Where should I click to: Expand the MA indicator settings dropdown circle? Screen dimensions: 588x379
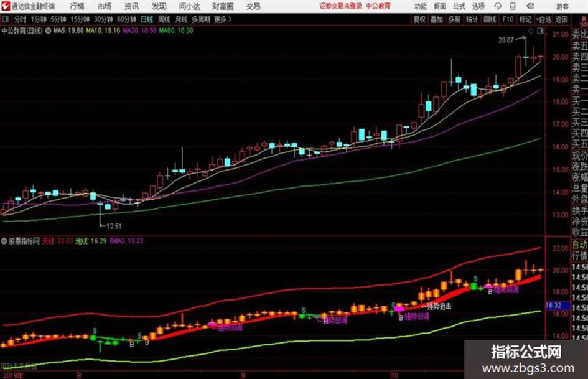(48, 30)
